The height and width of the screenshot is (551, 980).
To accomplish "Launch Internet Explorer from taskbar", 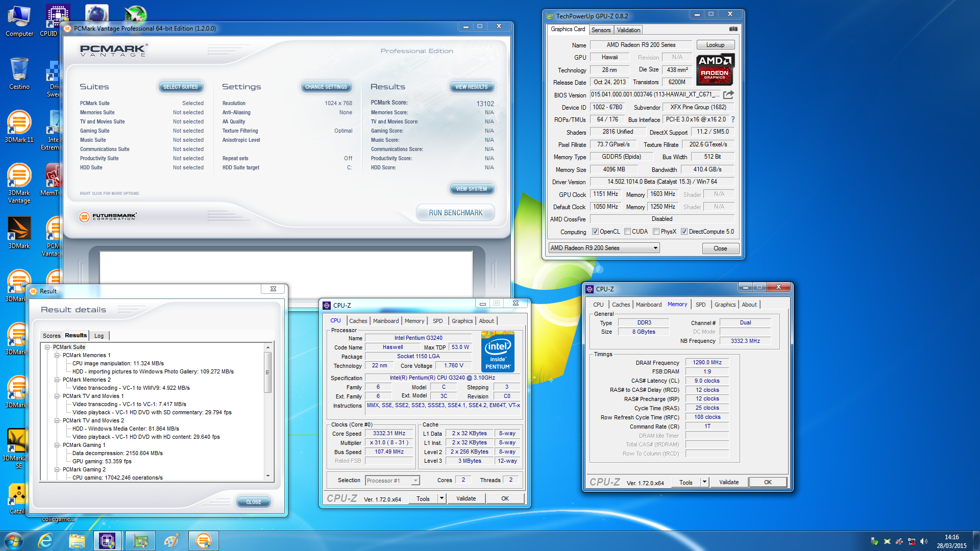I will pos(45,541).
